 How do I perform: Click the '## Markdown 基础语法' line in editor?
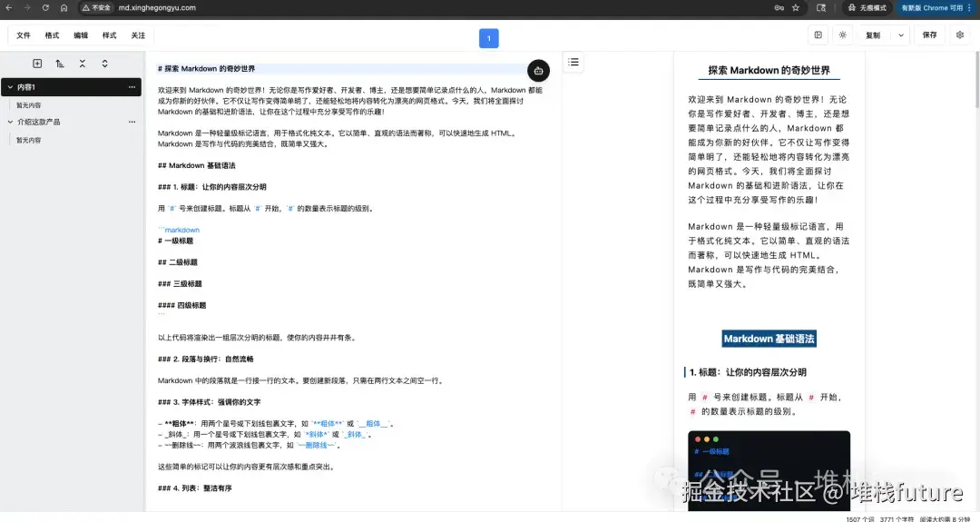(196, 165)
